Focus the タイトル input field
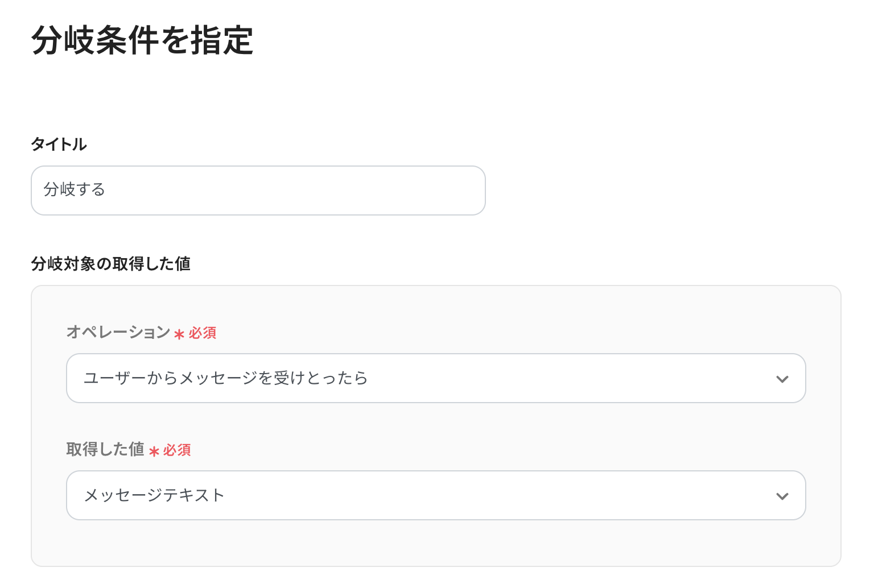 coord(258,191)
